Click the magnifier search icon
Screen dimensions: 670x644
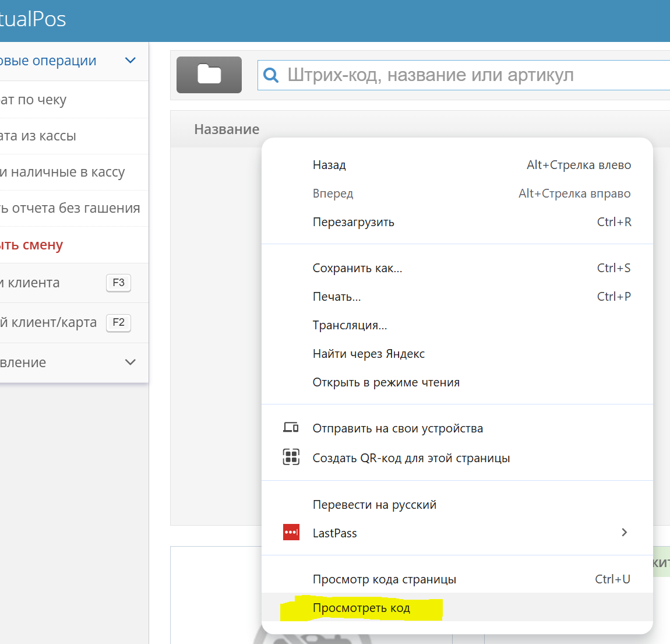[271, 75]
